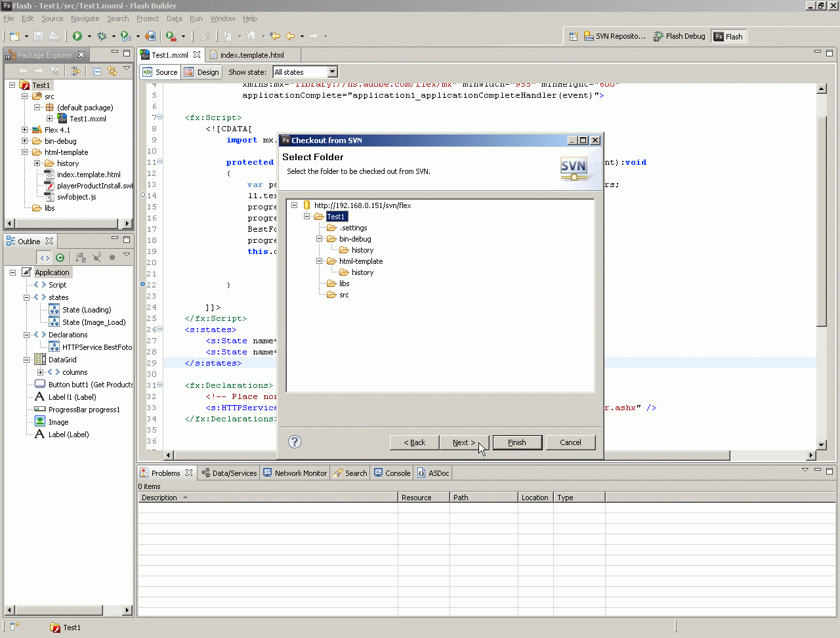Switch editor to Design mode
840x638 pixels.
pos(202,72)
